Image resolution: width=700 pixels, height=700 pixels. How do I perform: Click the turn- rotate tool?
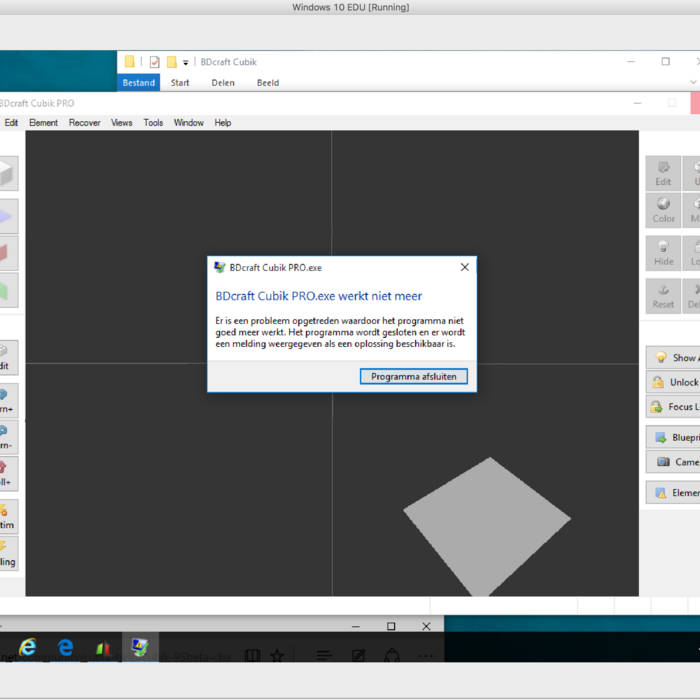pyautogui.click(x=8, y=437)
